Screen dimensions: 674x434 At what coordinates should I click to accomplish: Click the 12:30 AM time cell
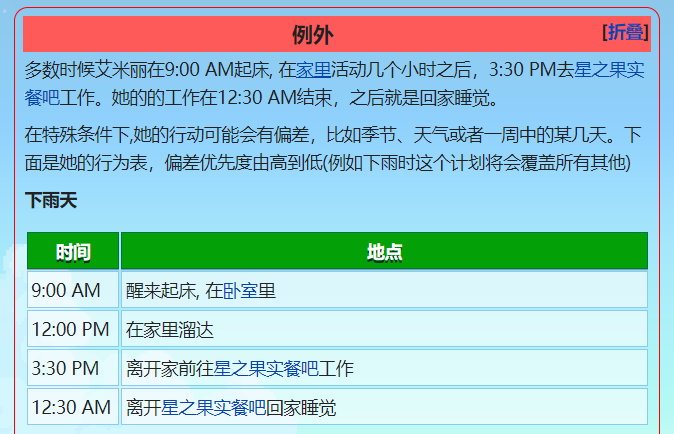(x=71, y=407)
